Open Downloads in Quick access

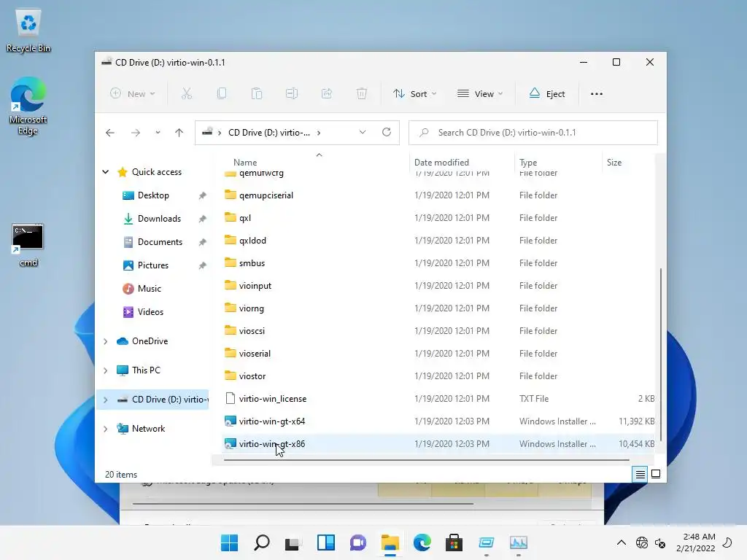click(x=159, y=219)
